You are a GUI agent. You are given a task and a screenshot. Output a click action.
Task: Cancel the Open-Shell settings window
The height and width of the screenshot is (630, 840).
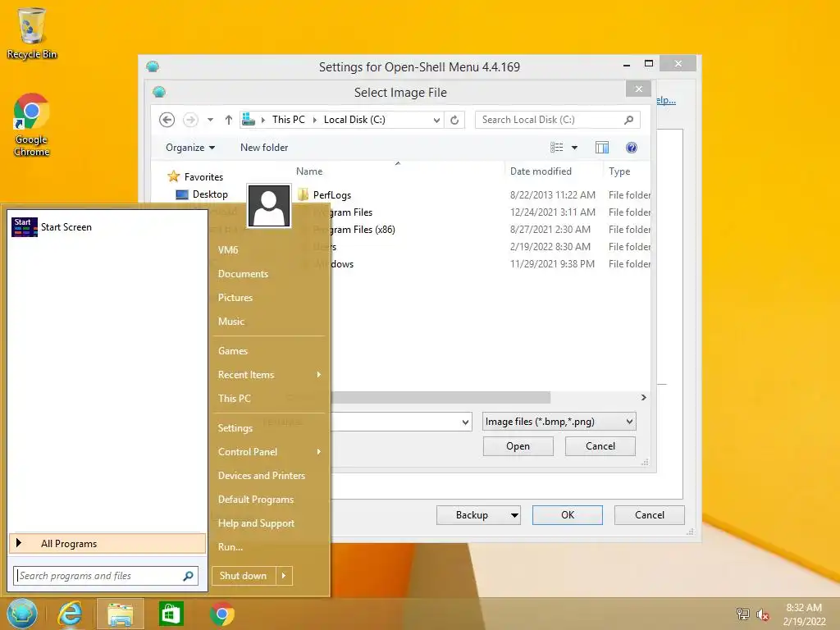coord(650,515)
